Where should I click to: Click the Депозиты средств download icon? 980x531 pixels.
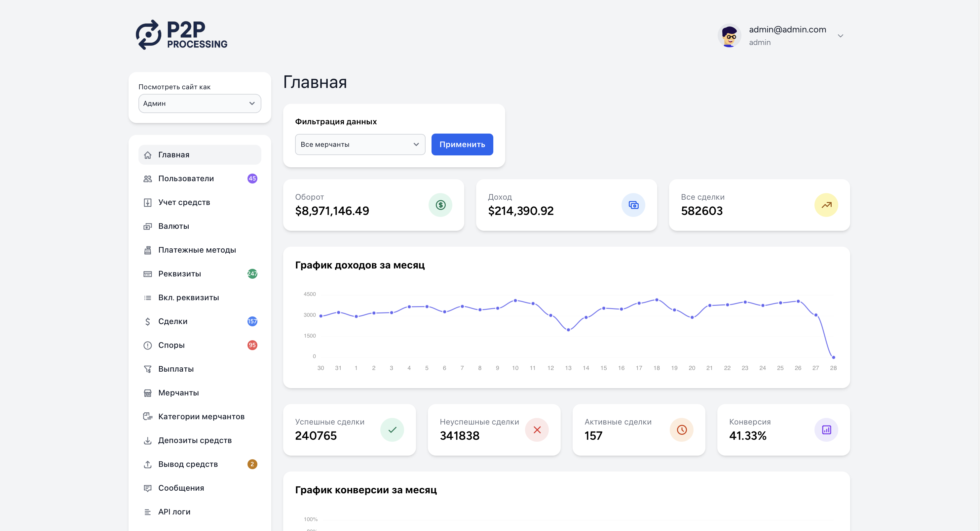point(148,440)
